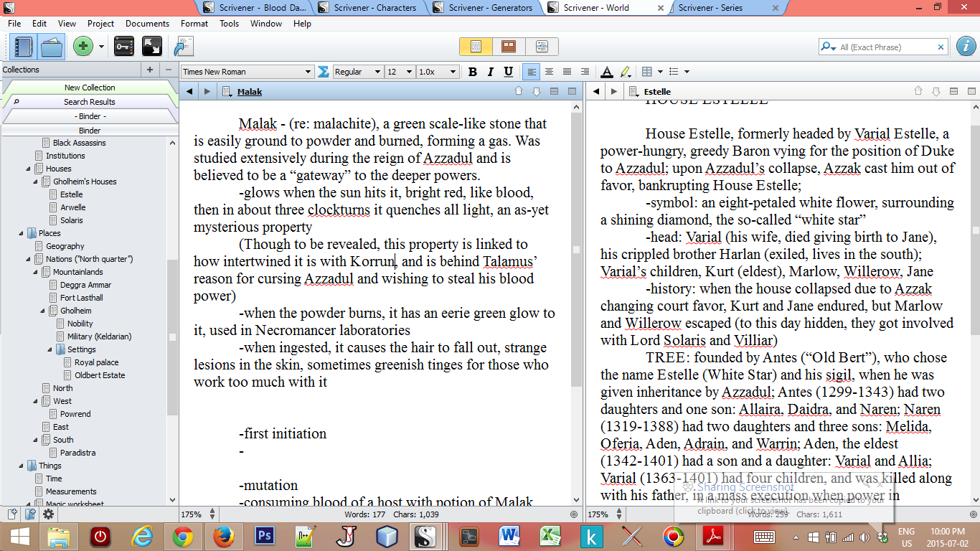This screenshot has height=551, width=980.
Task: Open Microsoft Word from taskbar
Action: [x=510, y=536]
